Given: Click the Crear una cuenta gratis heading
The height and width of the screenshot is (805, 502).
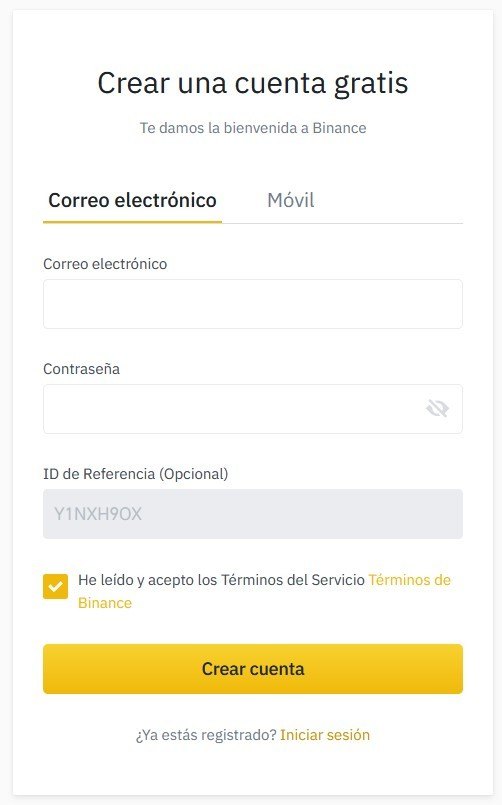Looking at the screenshot, I should coord(253,83).
